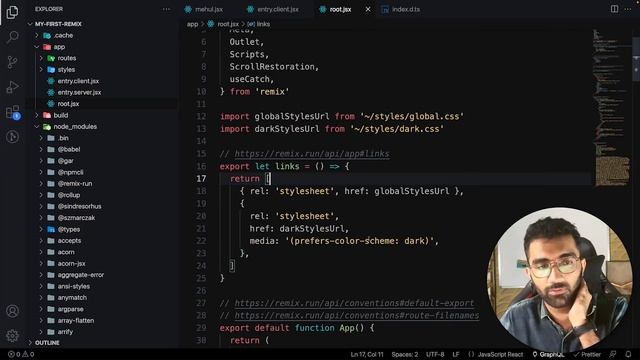Click the Prettier status item
Image resolution: width=640 pixels, height=360 pixels.
(x=587, y=354)
